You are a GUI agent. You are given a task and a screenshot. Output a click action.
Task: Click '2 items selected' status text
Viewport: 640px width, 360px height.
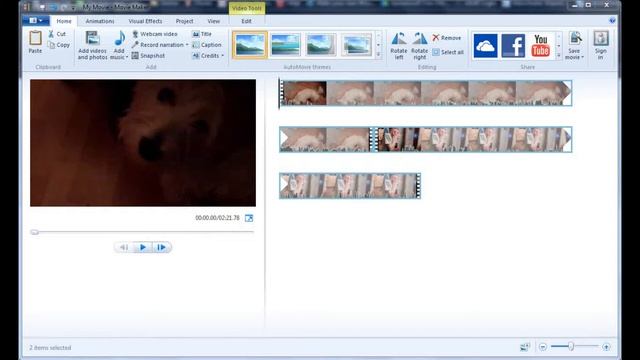pyautogui.click(x=50, y=348)
